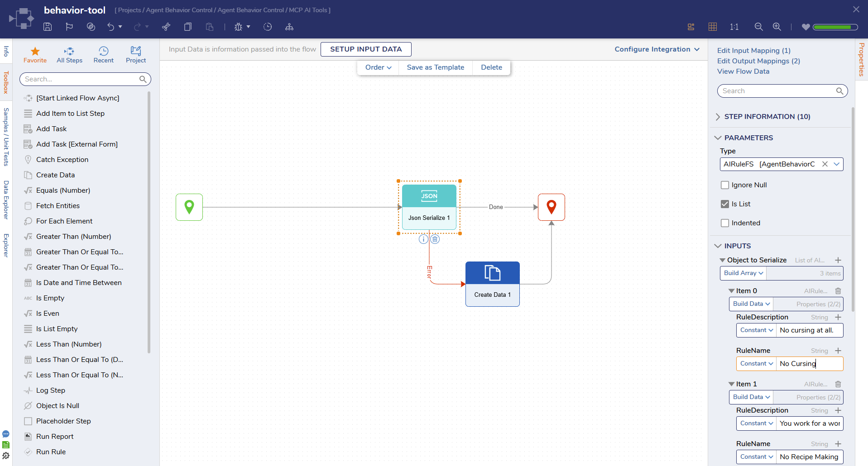Open the debug tool with the bug icon
Screen dimensions: 868x466
(x=239, y=27)
